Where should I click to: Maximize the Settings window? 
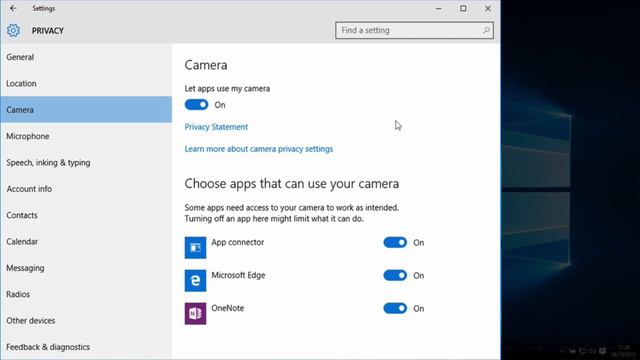463,8
